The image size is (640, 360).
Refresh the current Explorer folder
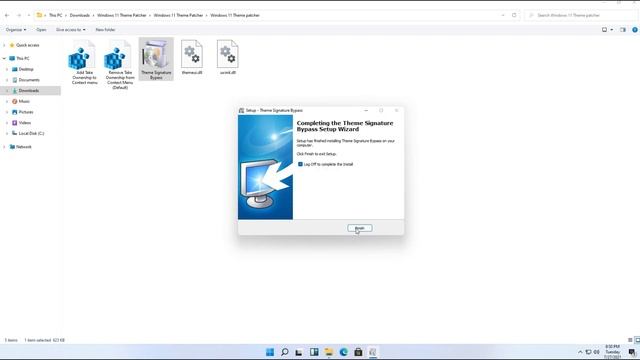(514, 16)
